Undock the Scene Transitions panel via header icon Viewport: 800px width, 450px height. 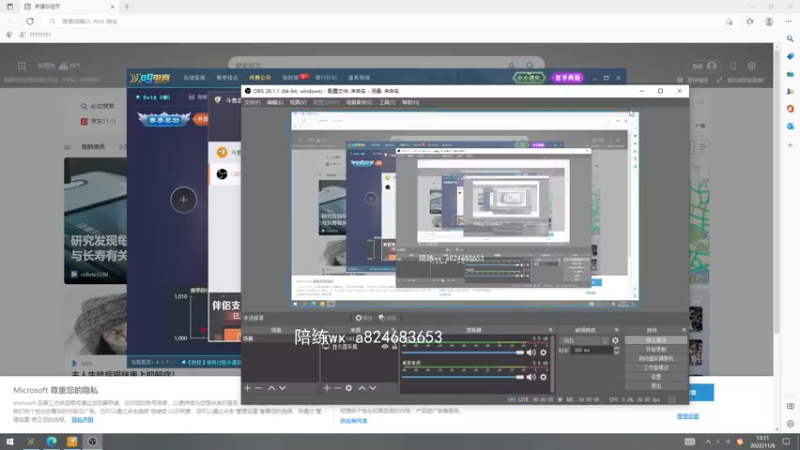616,330
